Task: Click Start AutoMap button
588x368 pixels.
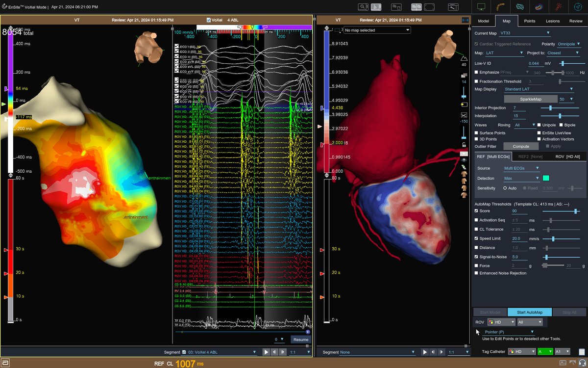Action: pos(530,312)
